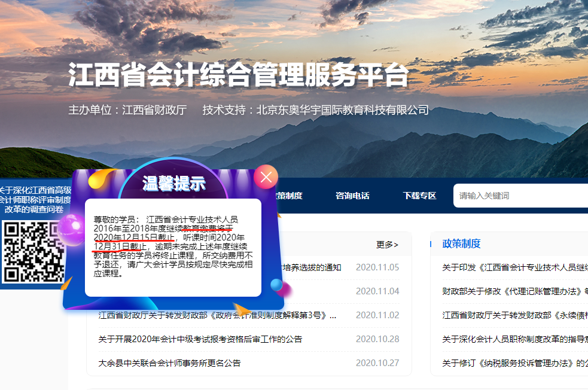Open the 政府会计准则制度解释第3号 news article
Viewport: 588px width, 390px height.
pos(217,315)
